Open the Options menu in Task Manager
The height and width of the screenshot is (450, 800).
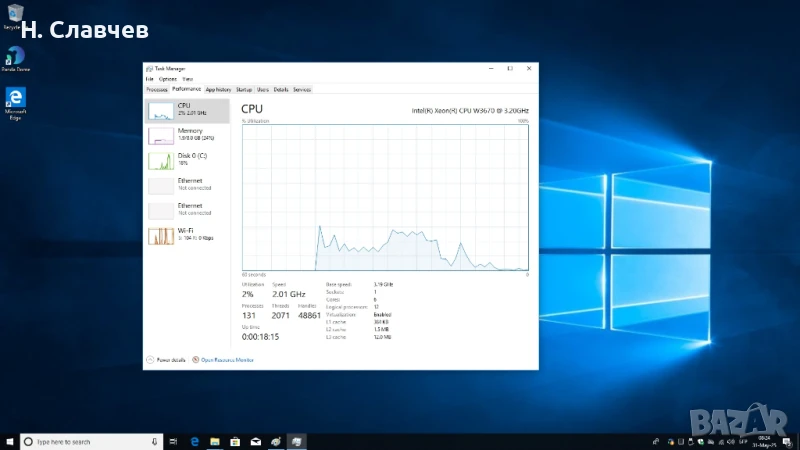167,78
